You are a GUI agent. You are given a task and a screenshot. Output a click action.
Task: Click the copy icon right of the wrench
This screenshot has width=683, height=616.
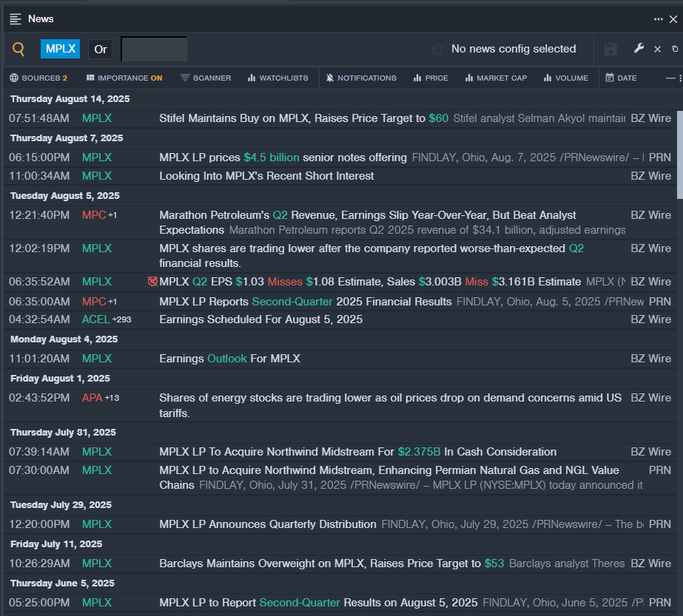coord(675,49)
